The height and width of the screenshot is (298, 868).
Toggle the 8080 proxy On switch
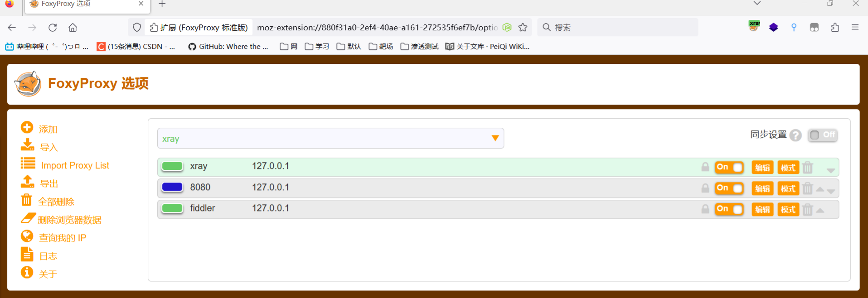pos(729,188)
